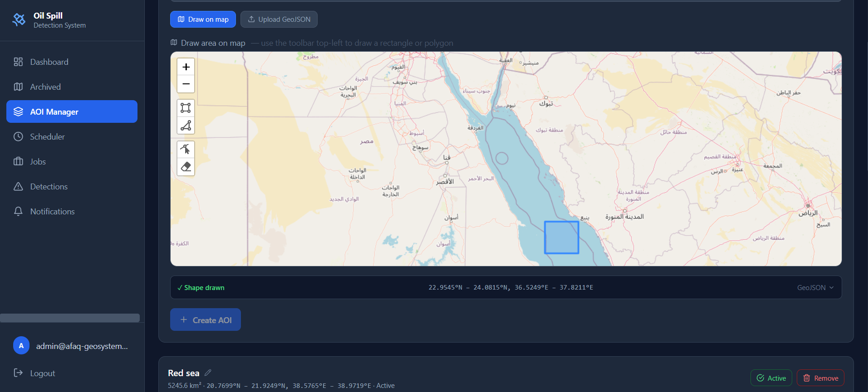868x392 pixels.
Task: Select the draw polygon tool
Action: [186, 126]
